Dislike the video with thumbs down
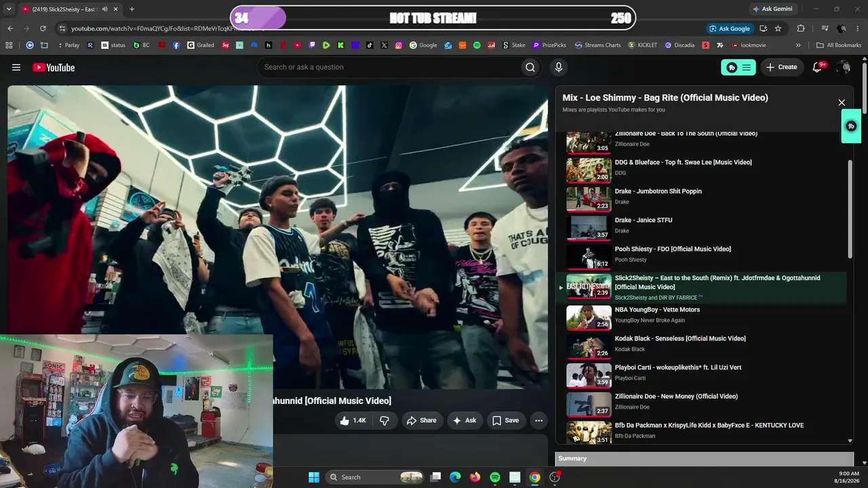Image resolution: width=868 pixels, height=488 pixels. coord(384,420)
